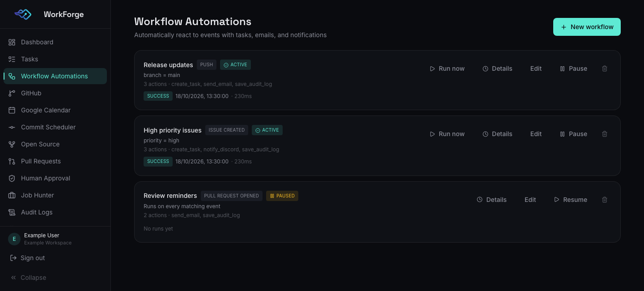Click the PULL REQUEST OPENED badge
Image resolution: width=644 pixels, height=291 pixels.
(231, 196)
